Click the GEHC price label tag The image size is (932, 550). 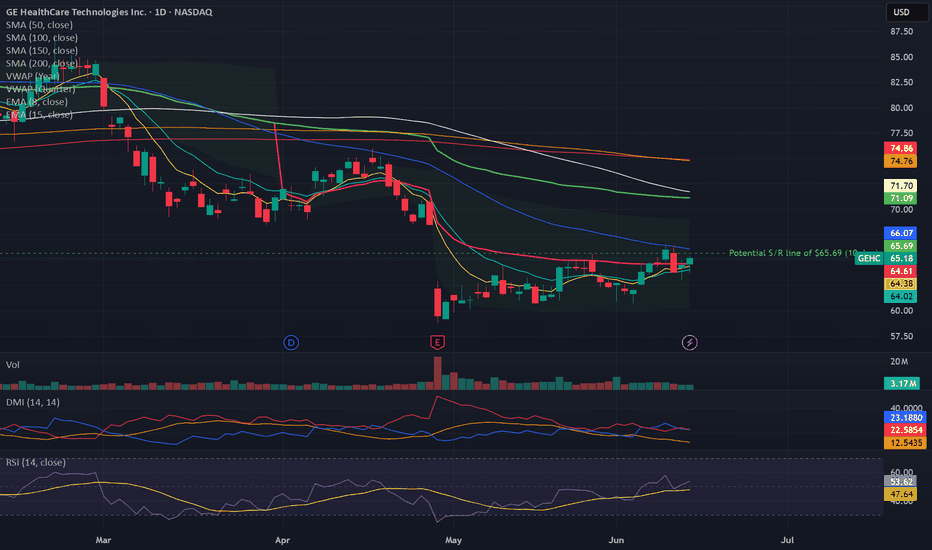tap(869, 259)
